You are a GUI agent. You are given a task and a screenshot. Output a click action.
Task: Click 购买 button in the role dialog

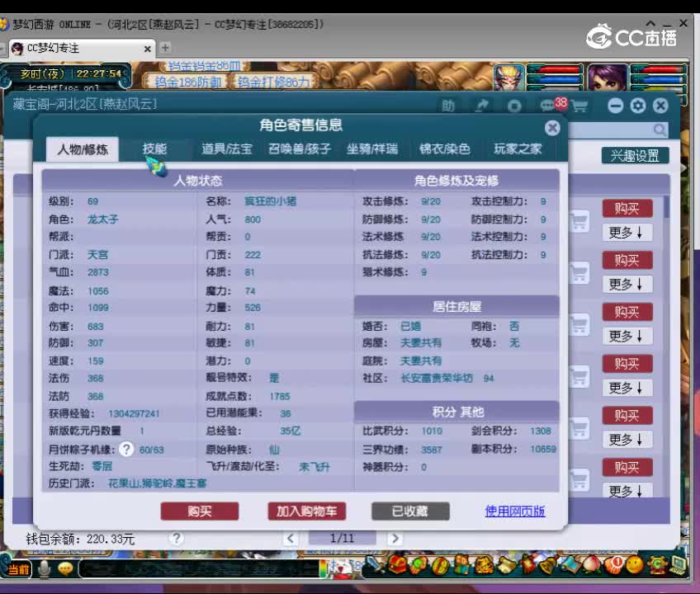pos(200,511)
